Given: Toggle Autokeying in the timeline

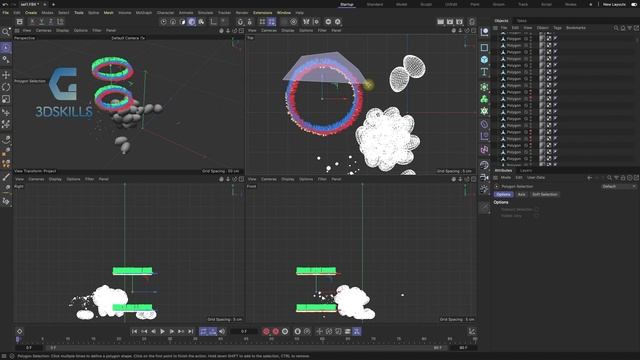Looking at the screenshot, I should pos(276,331).
